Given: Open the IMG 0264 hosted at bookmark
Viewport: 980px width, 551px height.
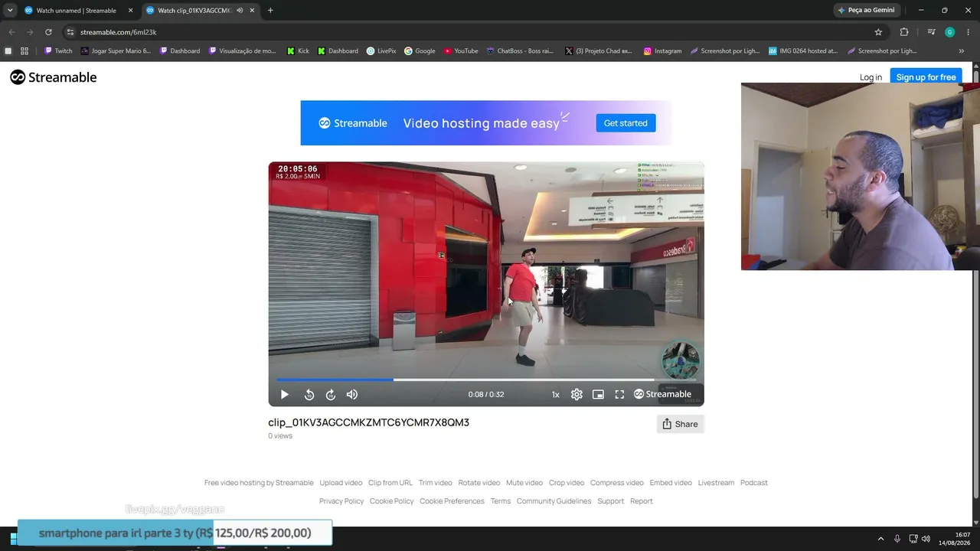Looking at the screenshot, I should [x=803, y=51].
